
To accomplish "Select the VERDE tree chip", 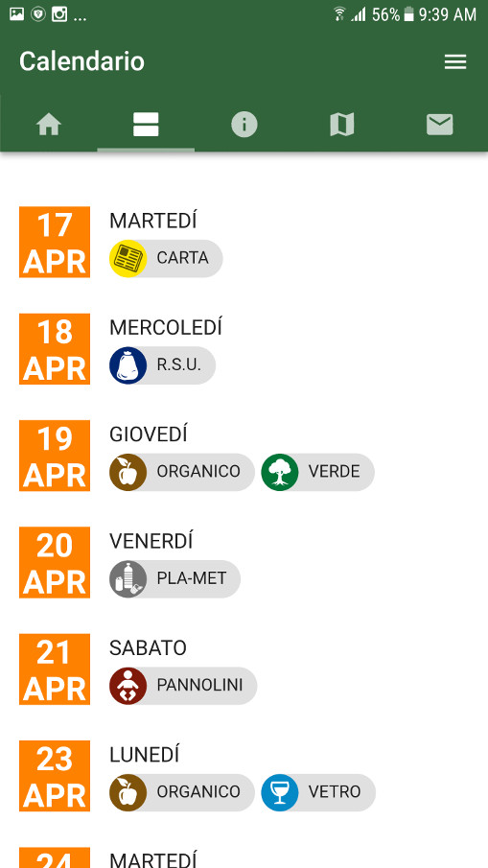I will point(317,472).
